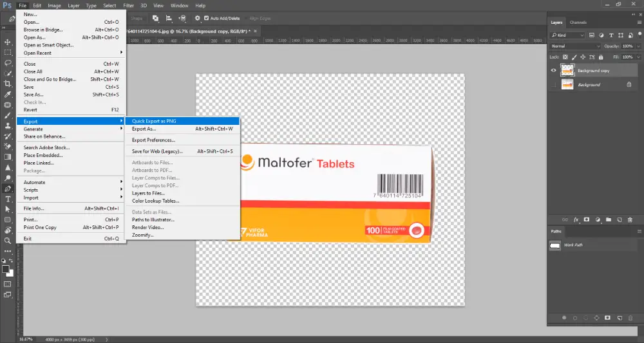This screenshot has width=644, height=343.
Task: Choose Save As... in File menu
Action: click(x=71, y=95)
